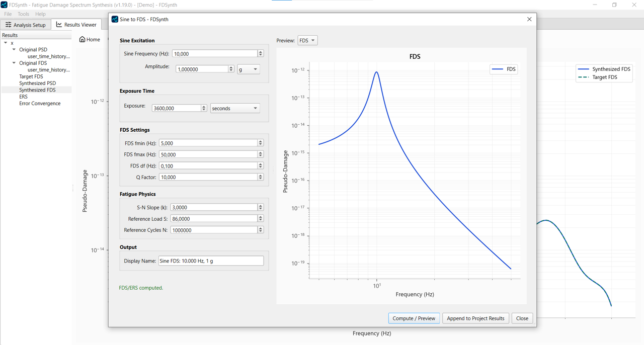Click Append to Project Results
The width and height of the screenshot is (644, 345).
[475, 318]
